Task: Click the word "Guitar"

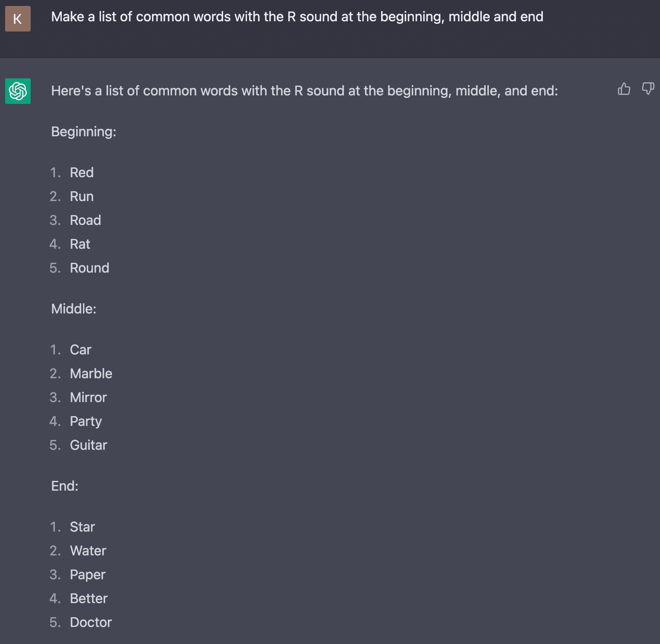Action: tap(89, 445)
